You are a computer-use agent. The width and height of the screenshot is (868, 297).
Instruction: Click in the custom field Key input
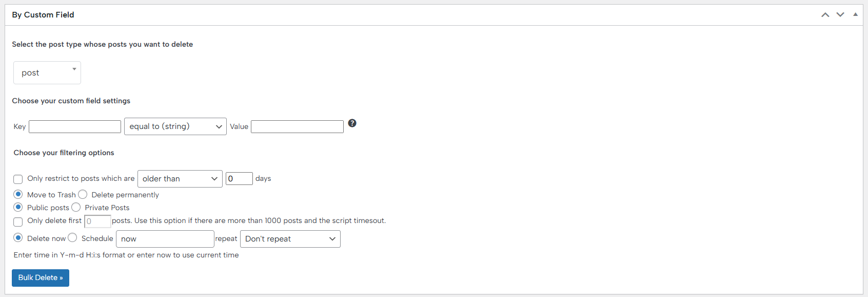tap(75, 126)
